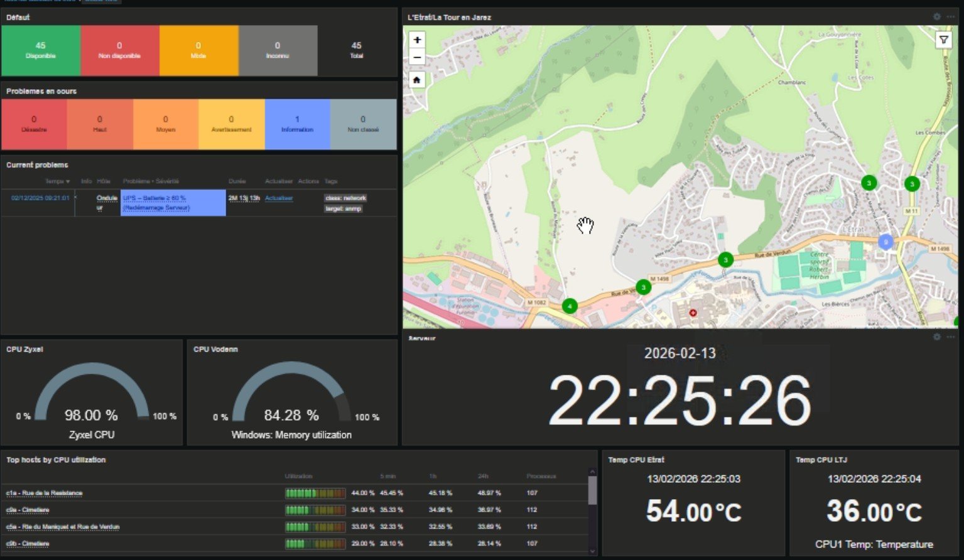Open the UPS Batterie problem link
Image resolution: width=964 pixels, height=560 pixels.
click(x=156, y=203)
